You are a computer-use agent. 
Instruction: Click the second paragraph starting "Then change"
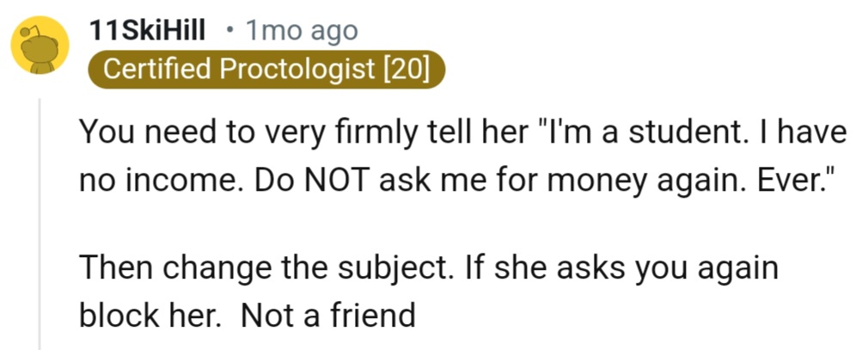(x=428, y=292)
